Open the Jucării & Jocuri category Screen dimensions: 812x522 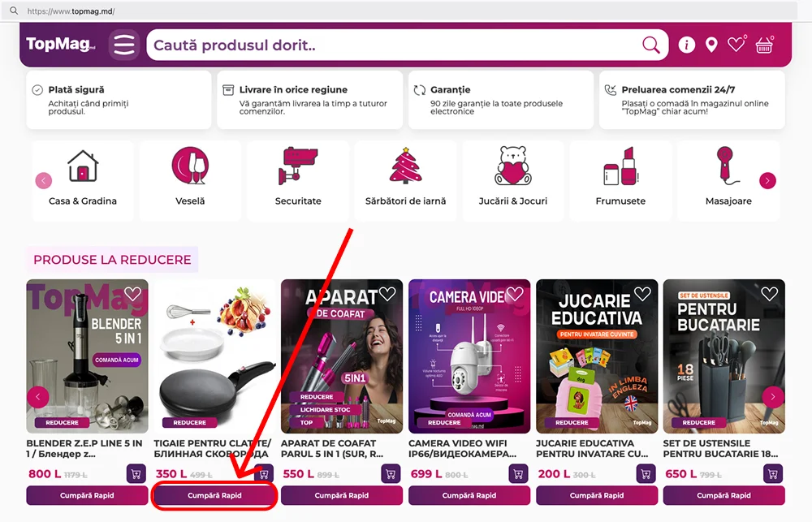point(512,181)
